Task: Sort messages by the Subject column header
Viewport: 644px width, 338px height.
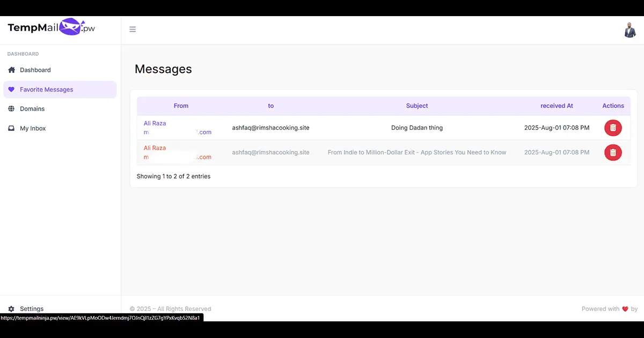Action: [x=416, y=106]
